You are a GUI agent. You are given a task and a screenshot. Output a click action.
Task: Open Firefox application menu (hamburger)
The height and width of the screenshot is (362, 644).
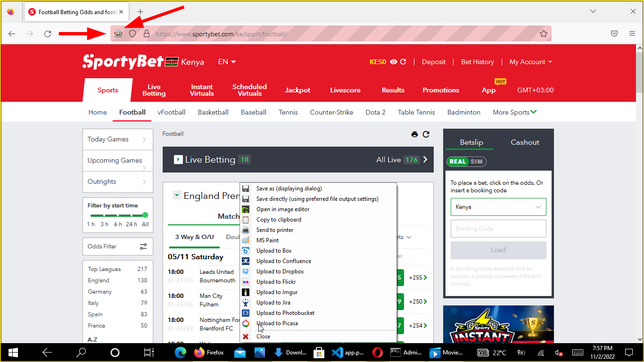(x=632, y=33)
